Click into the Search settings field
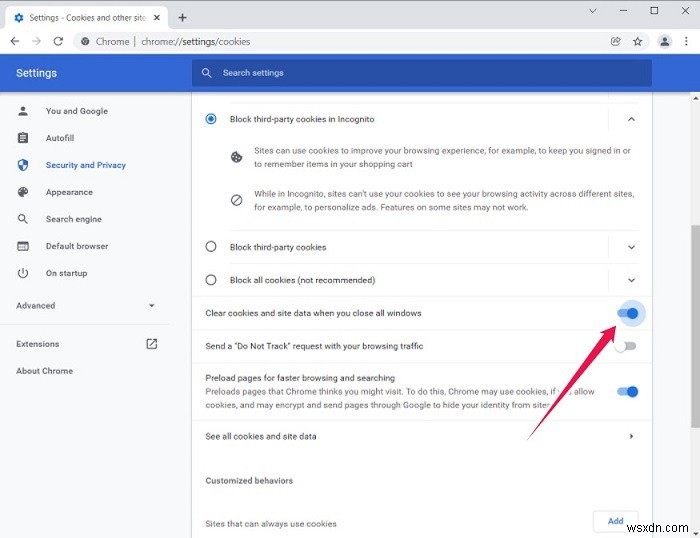700x538 pixels. point(421,73)
